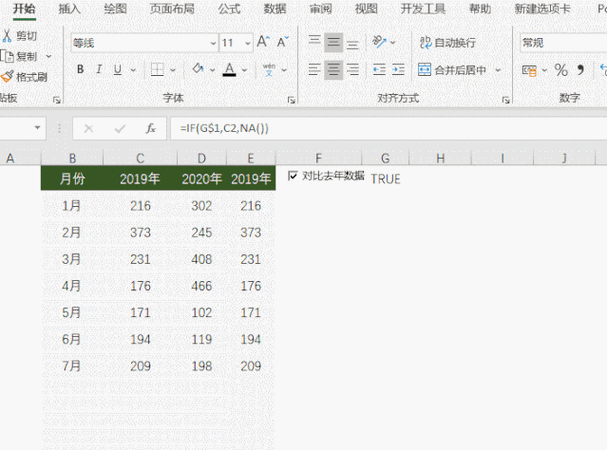Decrease indent
This screenshot has height=450, width=607.
tap(379, 70)
